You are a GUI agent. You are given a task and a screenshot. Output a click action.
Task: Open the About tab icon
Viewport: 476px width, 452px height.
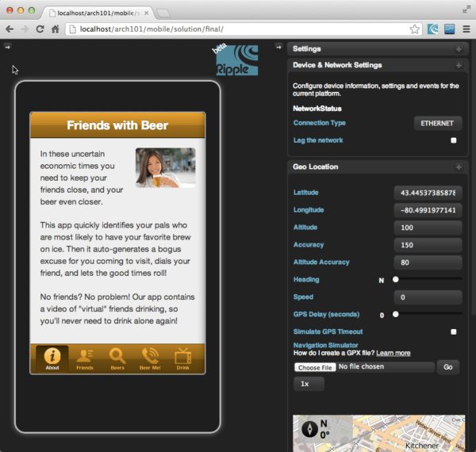coord(52,358)
